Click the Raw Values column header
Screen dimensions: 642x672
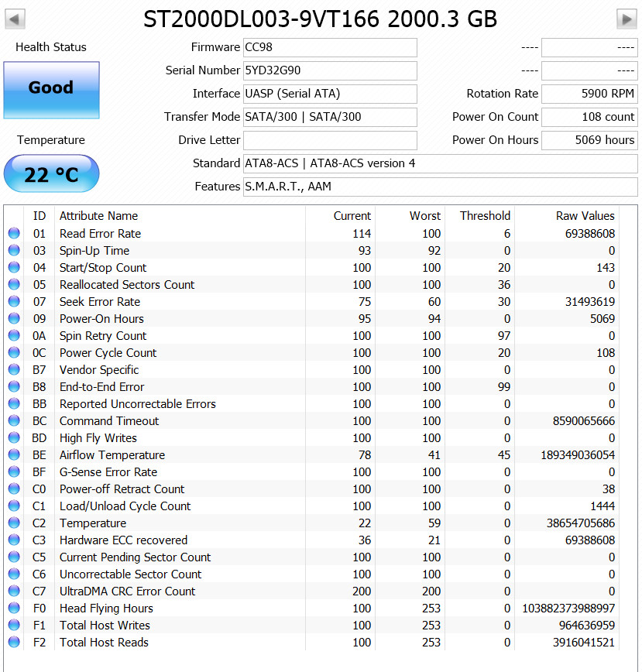(x=585, y=215)
